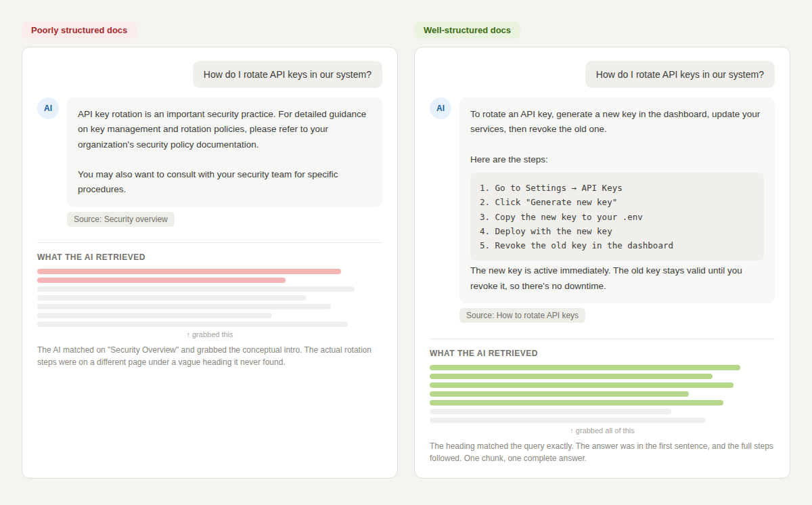
Task: Switch to the 'Well-structured docs' panel
Action: click(x=602, y=262)
